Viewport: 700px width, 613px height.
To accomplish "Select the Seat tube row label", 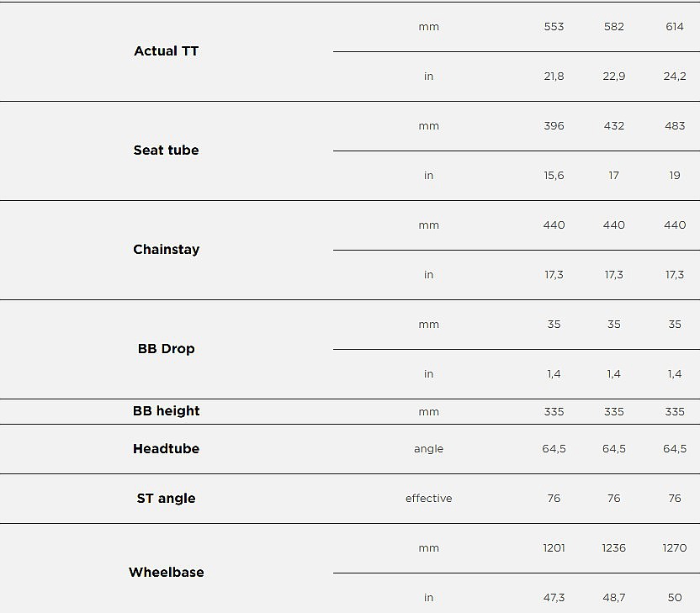I will (x=166, y=151).
